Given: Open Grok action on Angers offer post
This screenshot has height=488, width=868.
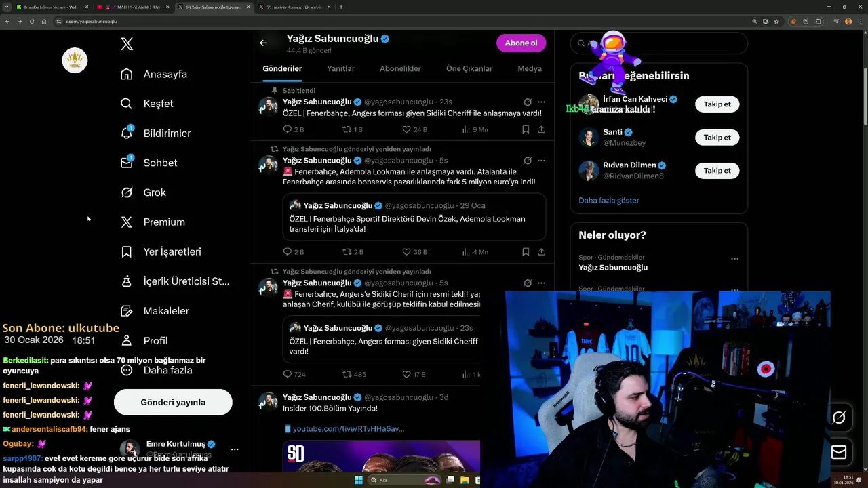Looking at the screenshot, I should pyautogui.click(x=528, y=283).
